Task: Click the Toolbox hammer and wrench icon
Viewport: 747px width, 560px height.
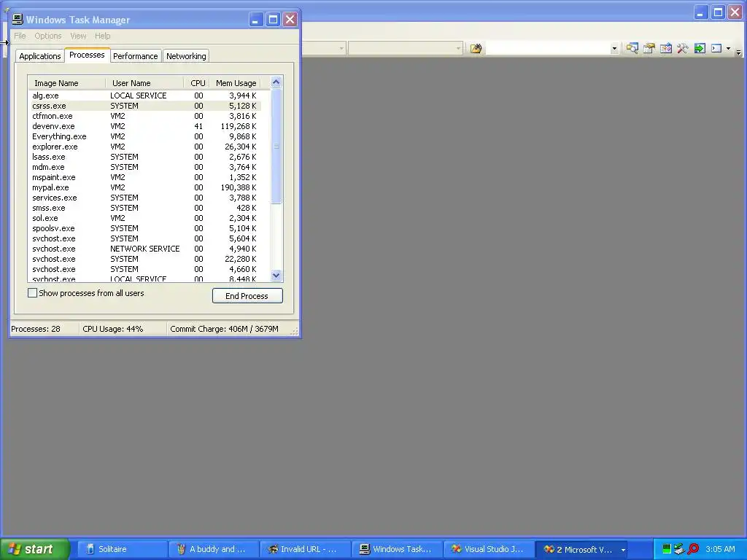Action: pos(683,48)
